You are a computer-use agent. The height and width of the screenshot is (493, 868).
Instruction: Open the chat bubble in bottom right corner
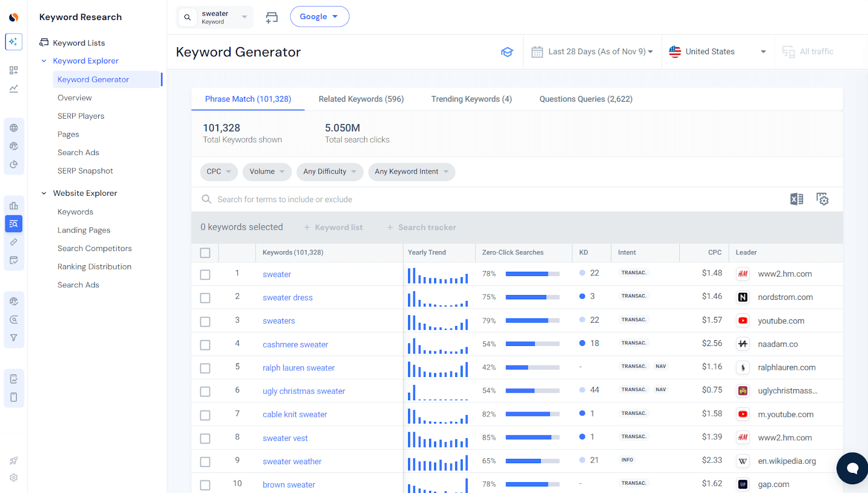coord(851,468)
